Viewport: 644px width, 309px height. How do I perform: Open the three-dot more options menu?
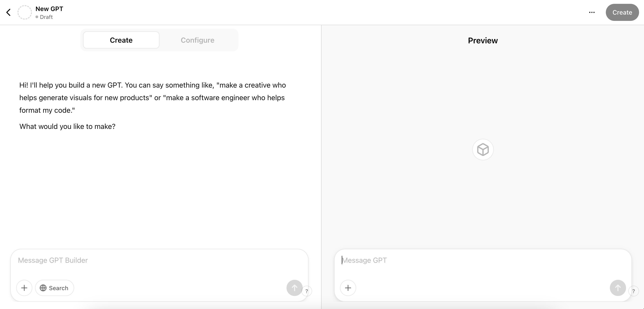[592, 12]
